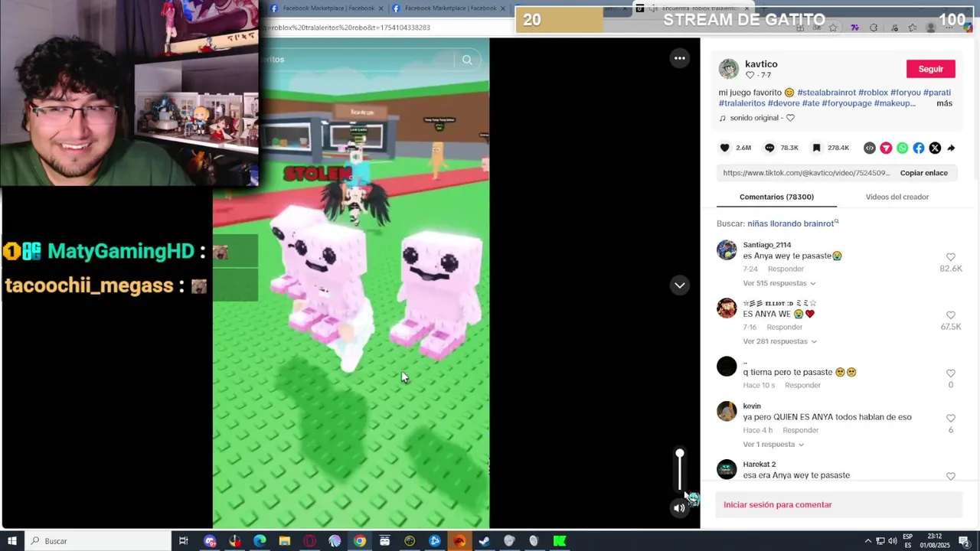Open the #foryoupage hashtag

coord(846,103)
